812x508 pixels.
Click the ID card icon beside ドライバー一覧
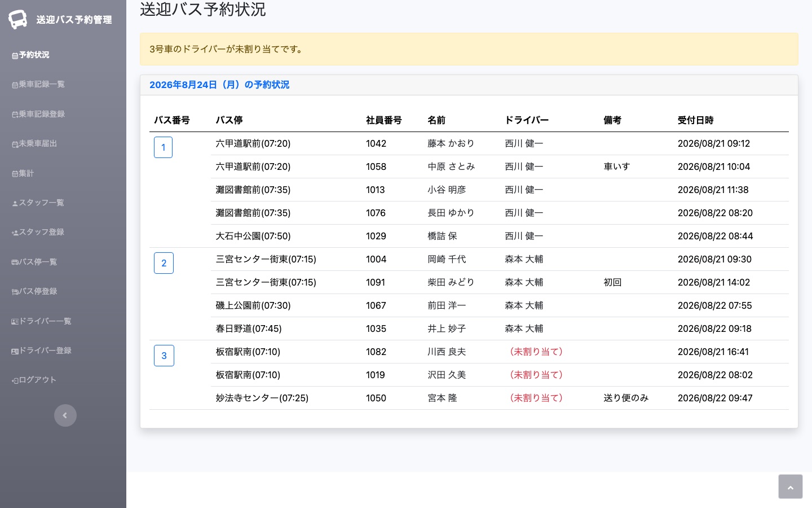[x=15, y=322]
